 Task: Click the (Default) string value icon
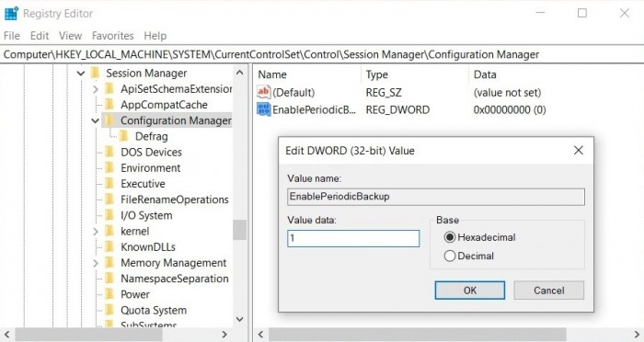tap(264, 92)
